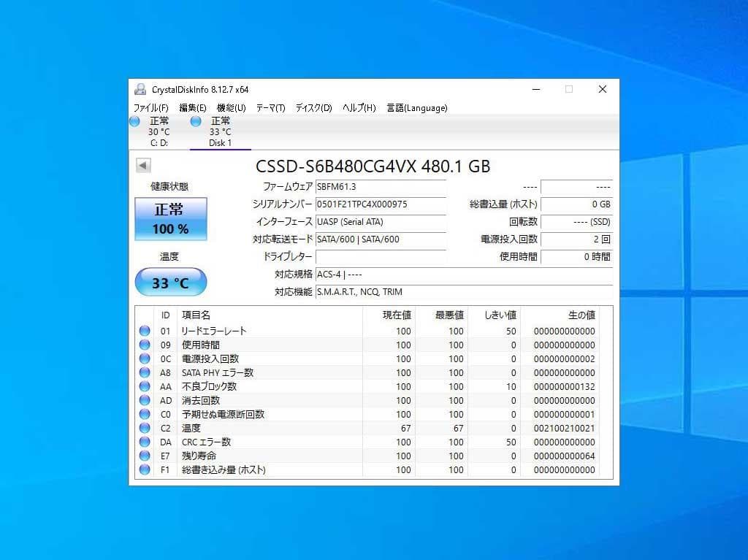748x560 pixels.
Task: Click the CrystalDiskInfo title bar icon
Action: point(140,88)
